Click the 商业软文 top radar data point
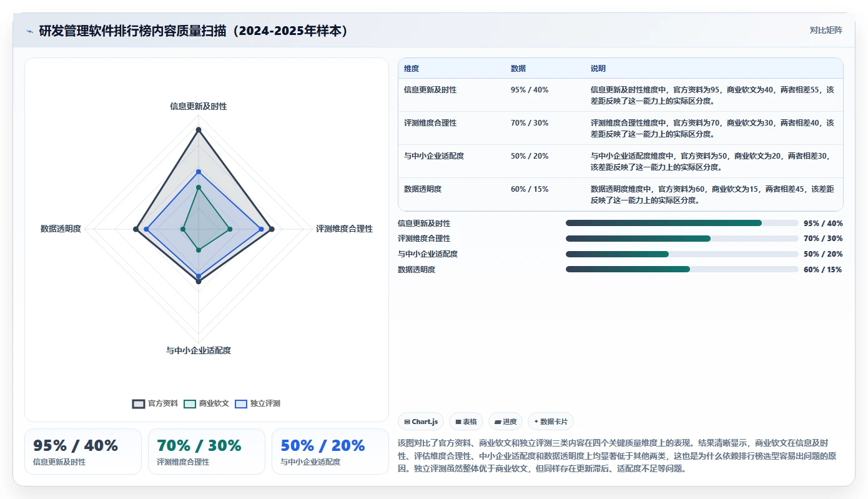868x499 pixels. tap(199, 187)
